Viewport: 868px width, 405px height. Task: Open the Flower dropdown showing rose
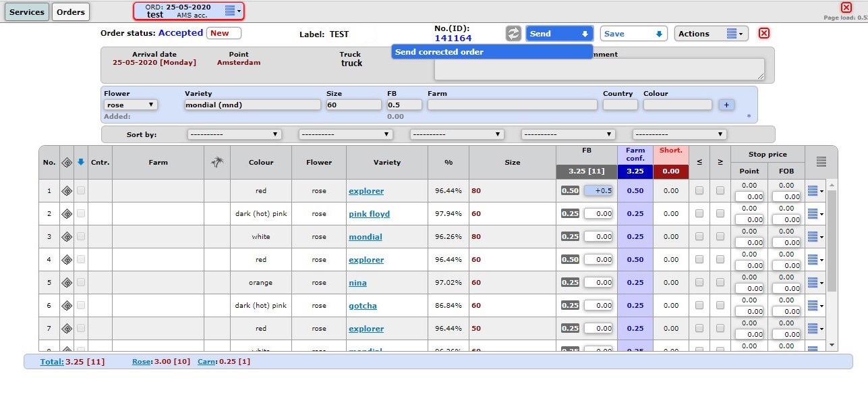131,105
